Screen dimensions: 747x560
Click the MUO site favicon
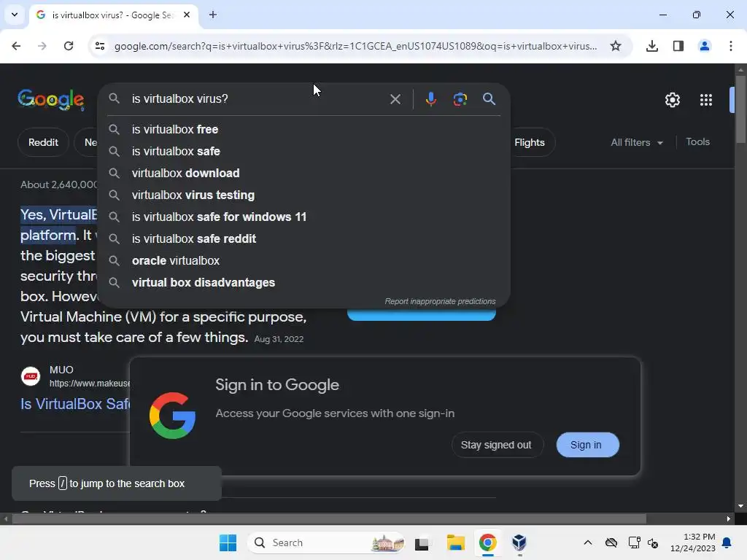click(31, 376)
